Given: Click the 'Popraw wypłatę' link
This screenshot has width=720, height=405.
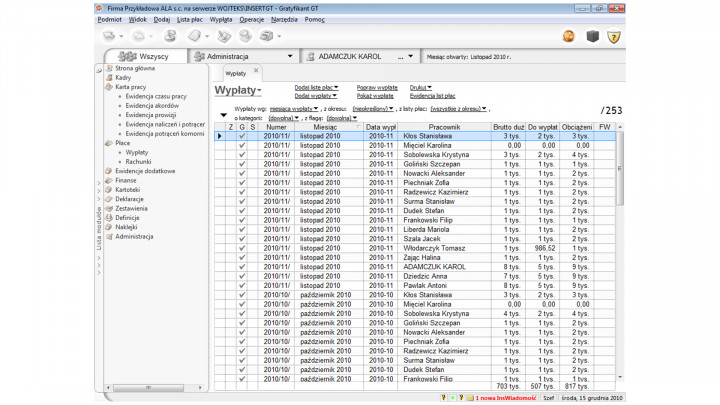Looking at the screenshot, I should [377, 87].
